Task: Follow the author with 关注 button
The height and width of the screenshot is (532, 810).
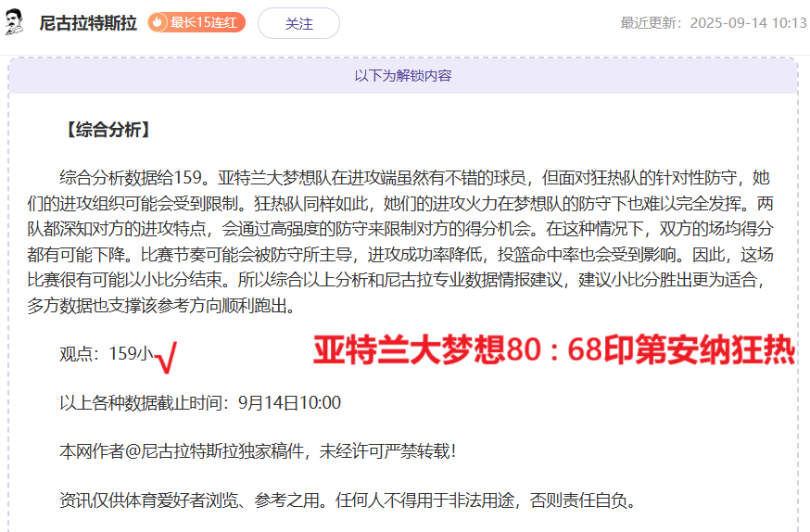Action: click(298, 23)
